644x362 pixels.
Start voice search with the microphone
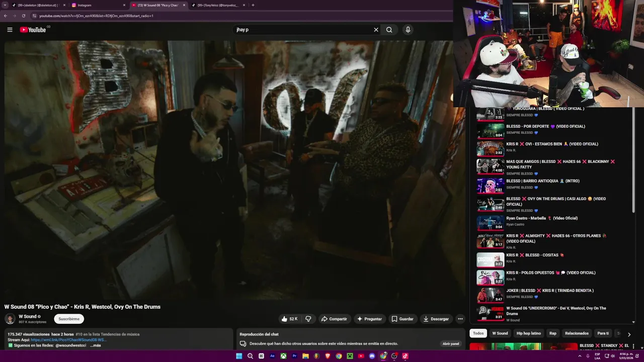coord(408,30)
